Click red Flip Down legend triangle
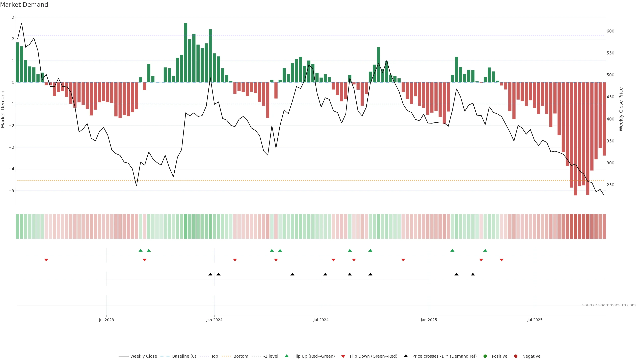This screenshot has height=362, width=644. (343, 356)
